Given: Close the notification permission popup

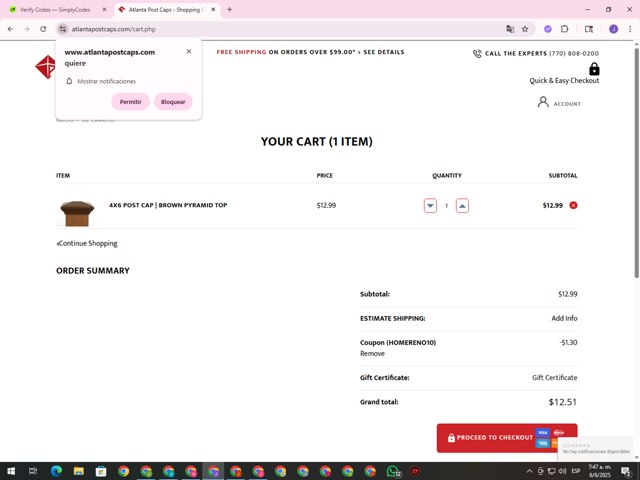Looking at the screenshot, I should click(189, 51).
